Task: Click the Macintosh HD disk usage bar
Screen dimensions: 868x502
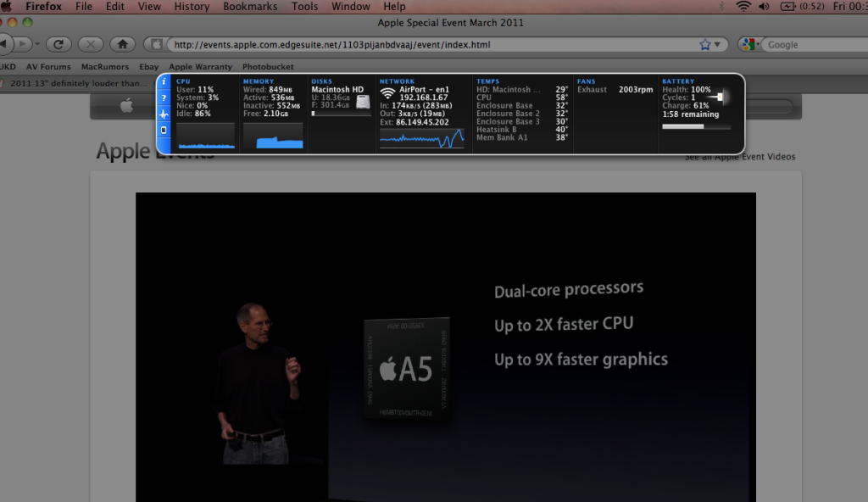Action: click(x=341, y=114)
